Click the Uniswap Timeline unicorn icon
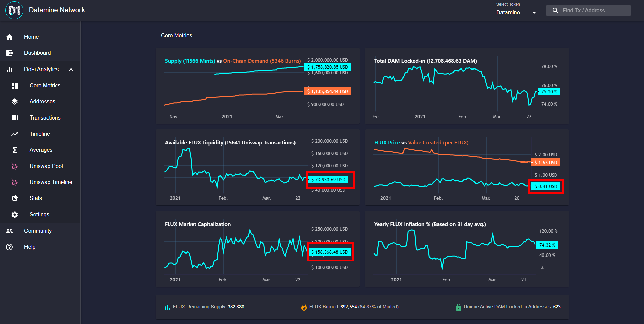 point(15,182)
